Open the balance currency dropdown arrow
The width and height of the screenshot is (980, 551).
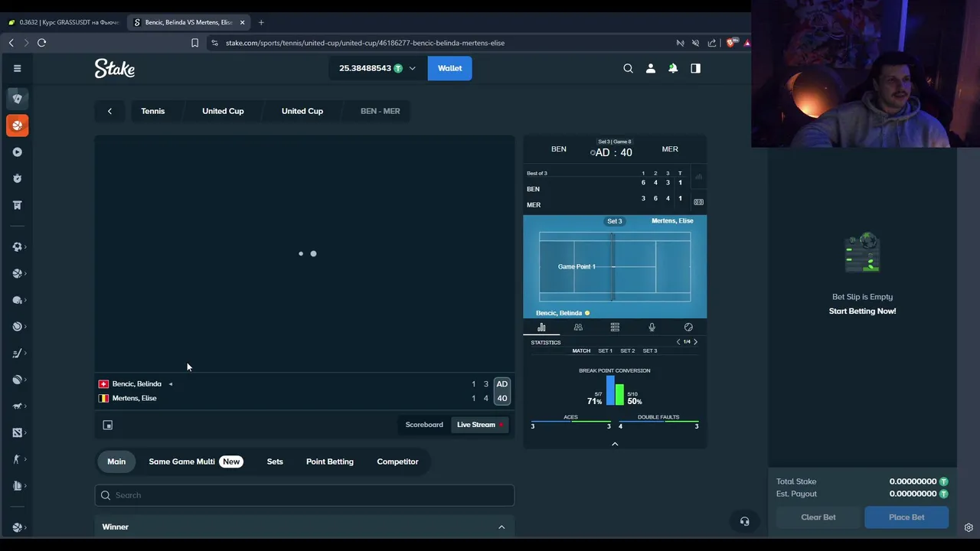point(412,68)
